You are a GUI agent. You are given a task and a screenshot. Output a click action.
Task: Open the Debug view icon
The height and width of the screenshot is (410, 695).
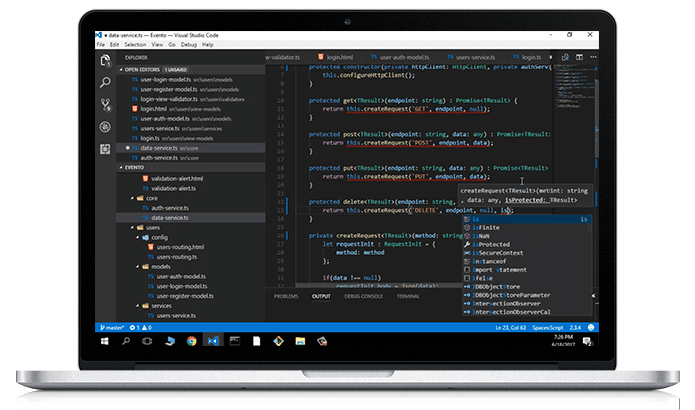[x=104, y=126]
